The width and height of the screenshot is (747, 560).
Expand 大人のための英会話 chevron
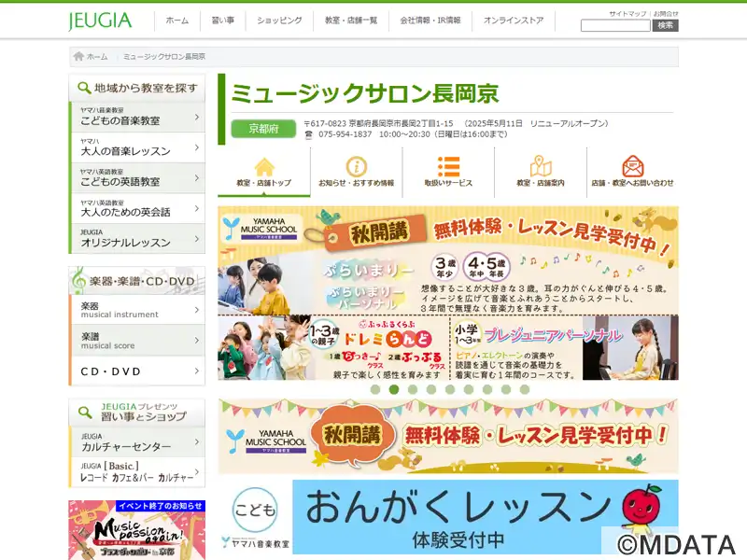(197, 208)
